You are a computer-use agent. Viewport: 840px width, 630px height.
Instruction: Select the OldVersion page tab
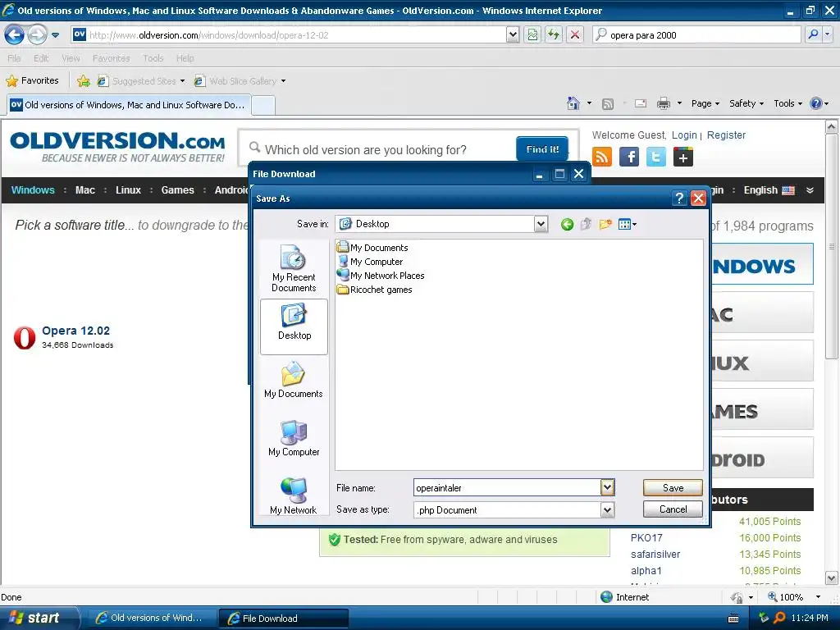129,105
